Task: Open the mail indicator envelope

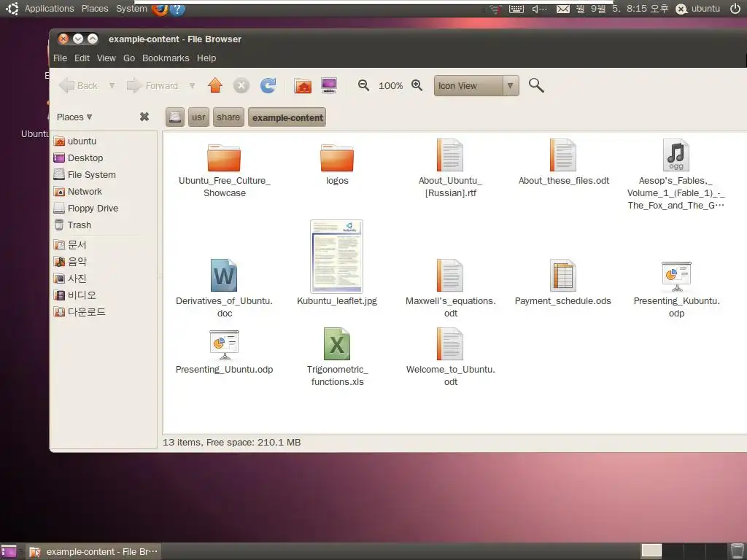Action: pos(563,9)
